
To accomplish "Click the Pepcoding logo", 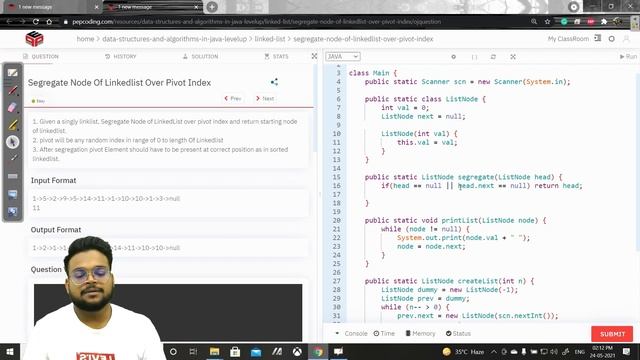I will 34,39.
